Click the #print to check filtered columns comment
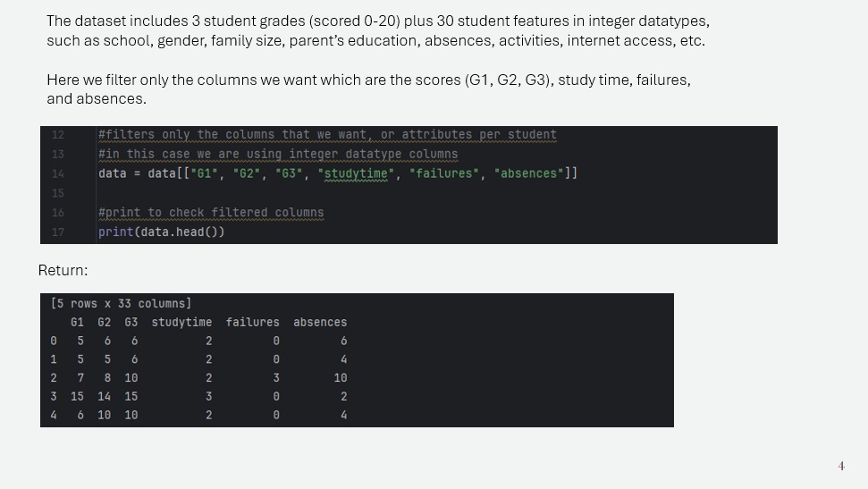The height and width of the screenshot is (489, 868). pos(211,213)
